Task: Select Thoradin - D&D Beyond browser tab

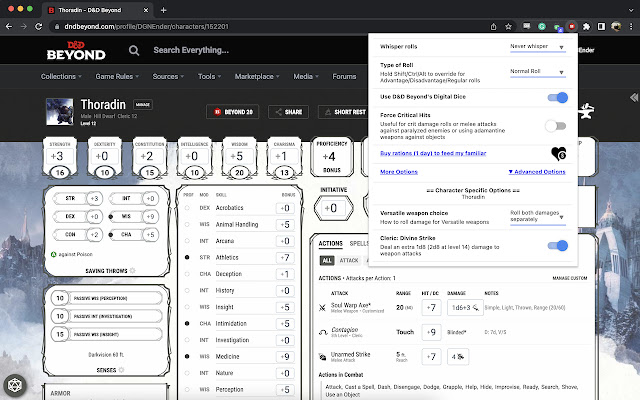Action: click(97, 10)
